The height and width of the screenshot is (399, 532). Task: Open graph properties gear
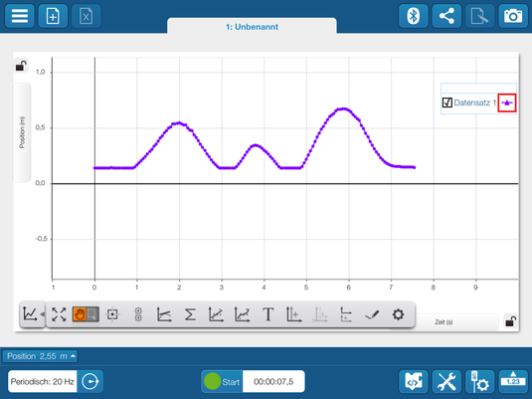[398, 314]
